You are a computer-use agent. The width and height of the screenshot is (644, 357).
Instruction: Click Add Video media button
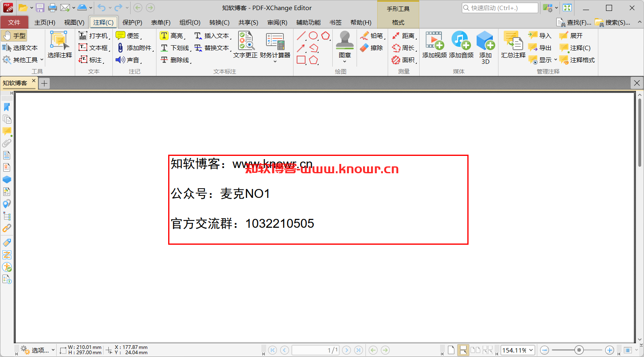(x=435, y=44)
